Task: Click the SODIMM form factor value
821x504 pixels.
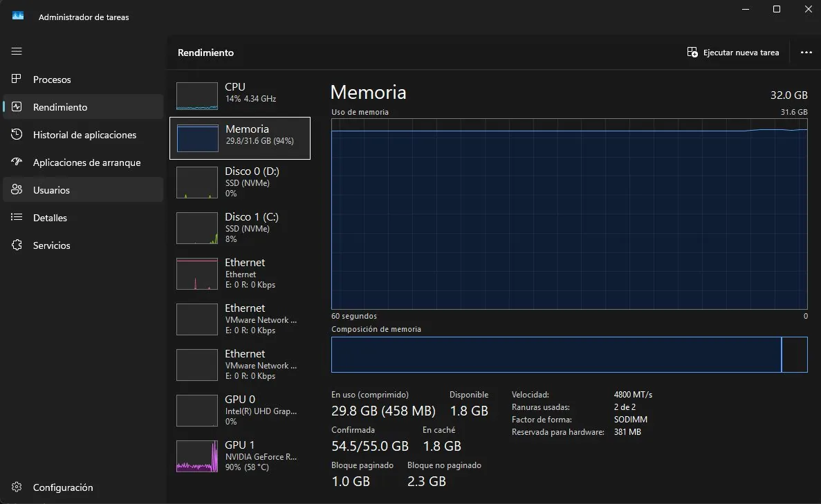Action: [631, 420]
